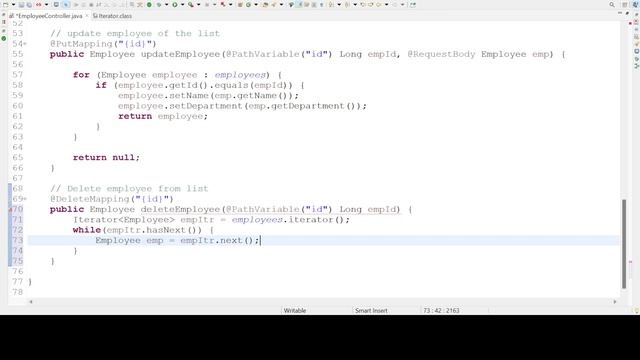Click the 'return null;' statement on line 65

[106, 158]
